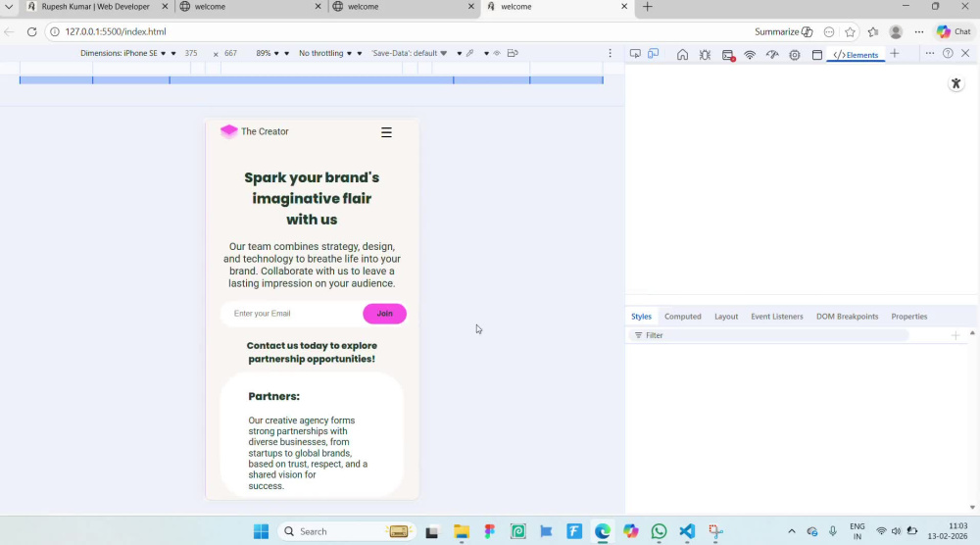The width and height of the screenshot is (980, 545).
Task: Open the Memory chip icon tool
Action: tap(795, 55)
